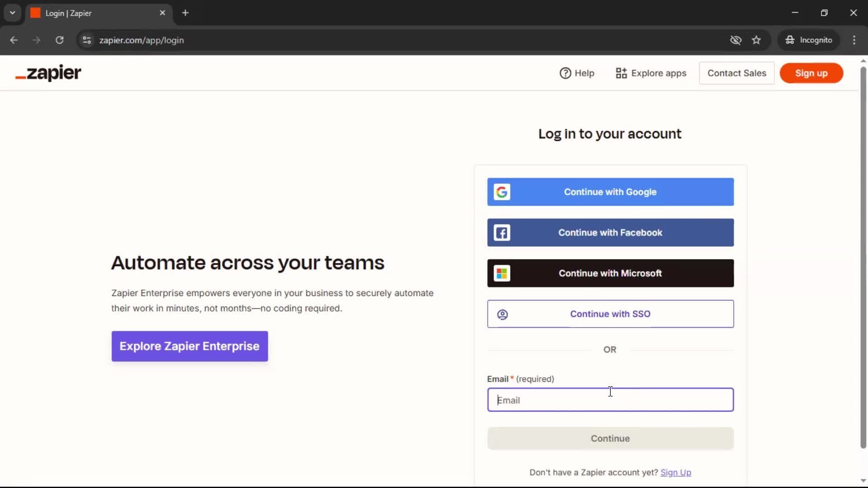The width and height of the screenshot is (868, 488).
Task: Open the Explore apps link
Action: [x=651, y=73]
